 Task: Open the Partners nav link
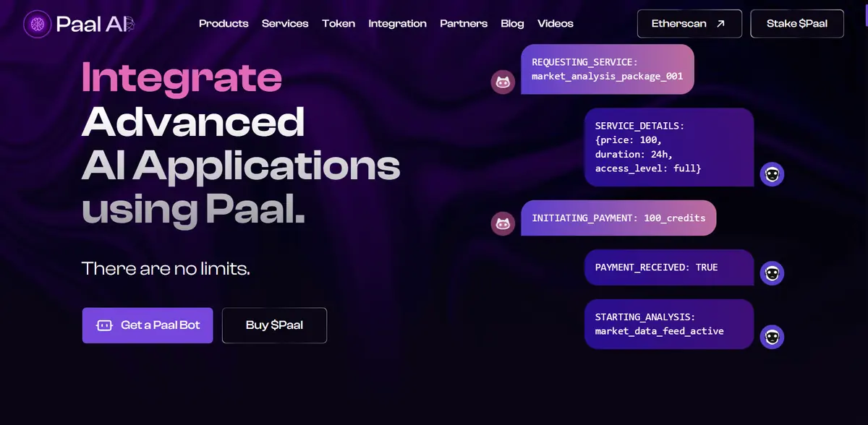(x=464, y=24)
